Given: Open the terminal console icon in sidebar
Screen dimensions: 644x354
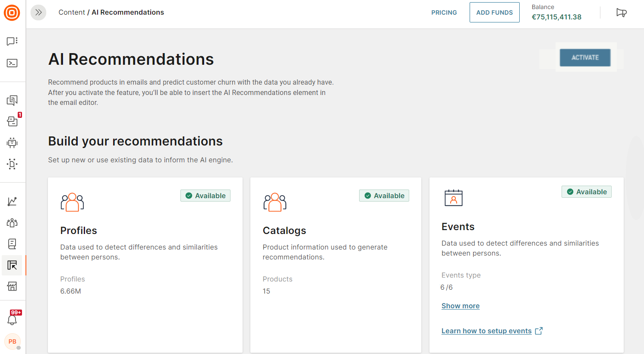Looking at the screenshot, I should coord(12,63).
